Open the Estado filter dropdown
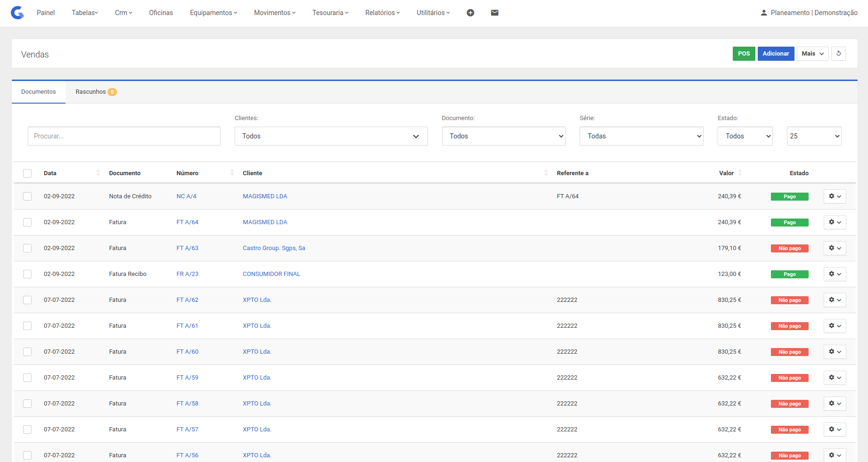The image size is (868, 462). click(x=745, y=136)
